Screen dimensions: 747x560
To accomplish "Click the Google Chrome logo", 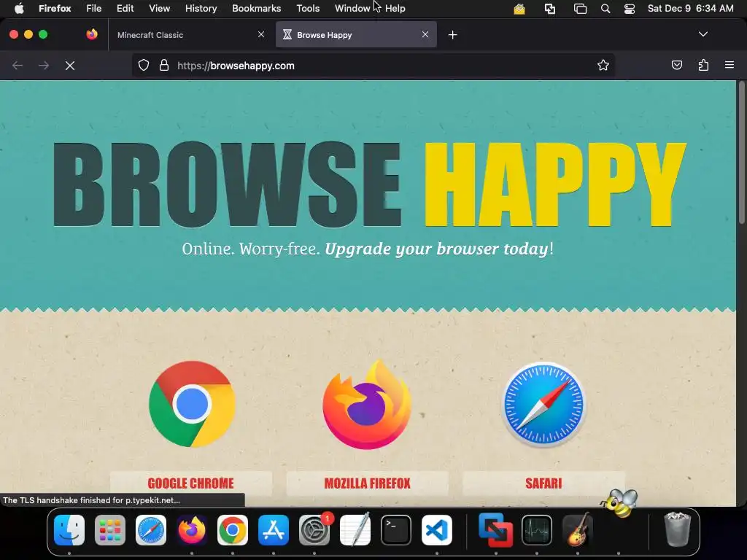I will (x=192, y=404).
